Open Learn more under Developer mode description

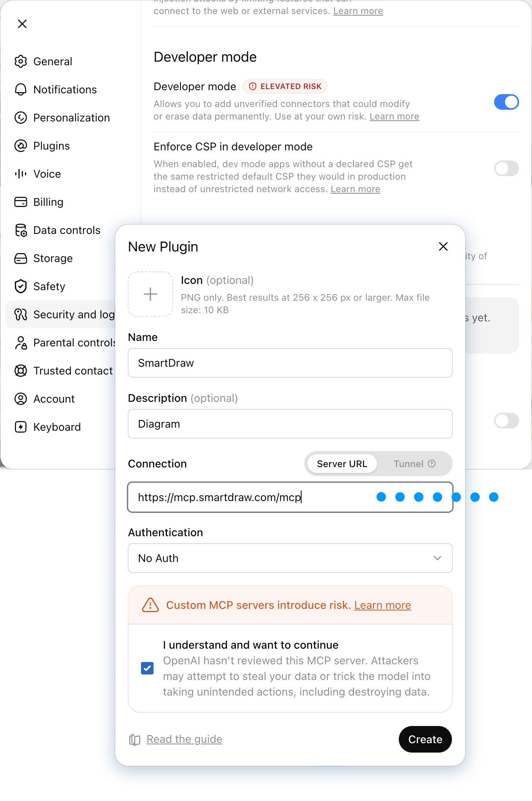click(394, 116)
